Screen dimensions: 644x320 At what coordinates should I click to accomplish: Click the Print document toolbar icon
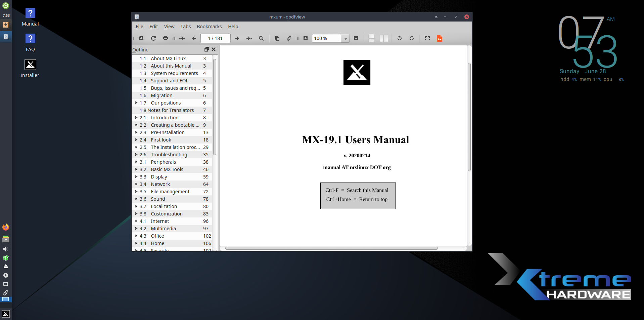click(166, 38)
